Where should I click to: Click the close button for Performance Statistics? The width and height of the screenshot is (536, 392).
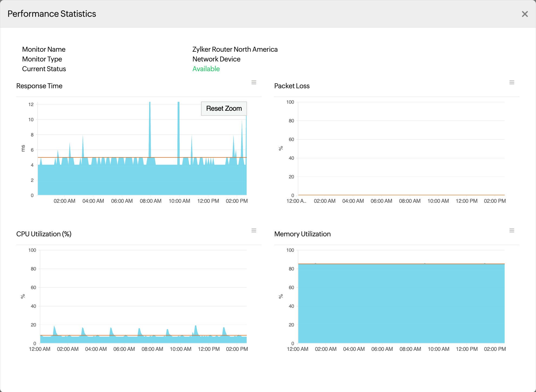tap(525, 14)
